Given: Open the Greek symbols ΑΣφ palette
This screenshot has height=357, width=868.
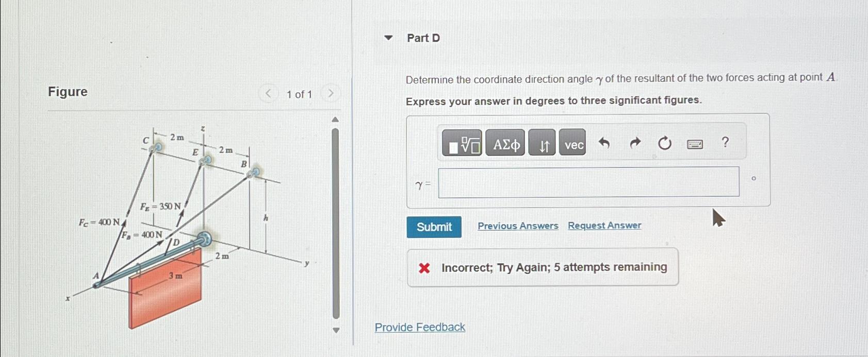Looking at the screenshot, I should [504, 143].
